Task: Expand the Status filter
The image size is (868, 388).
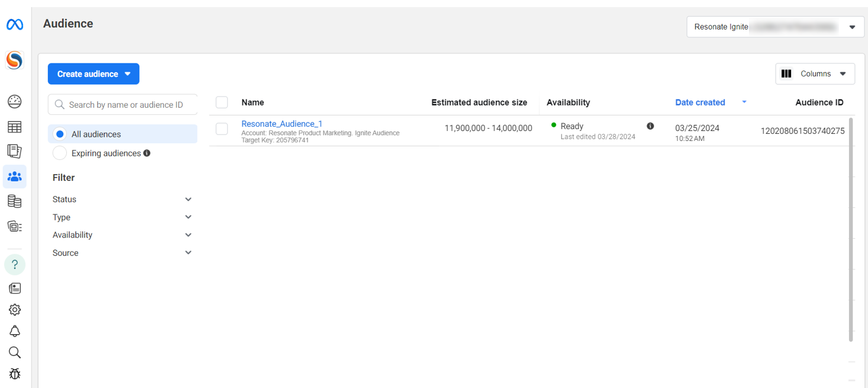Action: tap(123, 200)
